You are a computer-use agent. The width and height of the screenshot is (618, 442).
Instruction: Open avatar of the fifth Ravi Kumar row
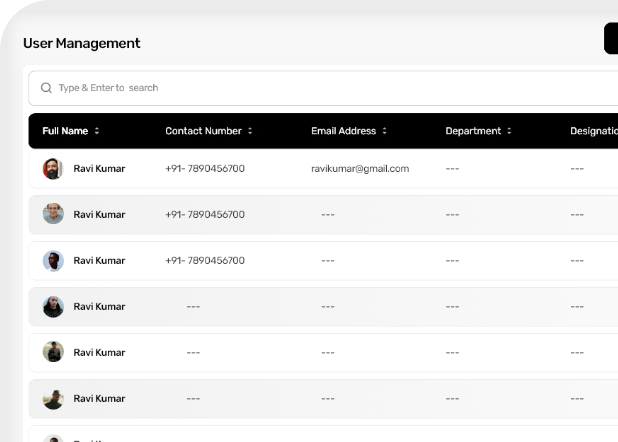(x=53, y=352)
